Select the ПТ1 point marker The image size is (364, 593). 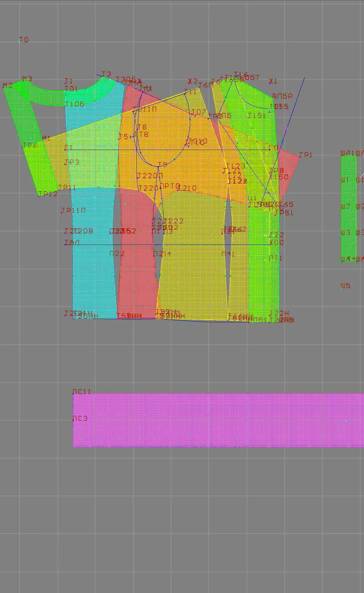(x=270, y=260)
